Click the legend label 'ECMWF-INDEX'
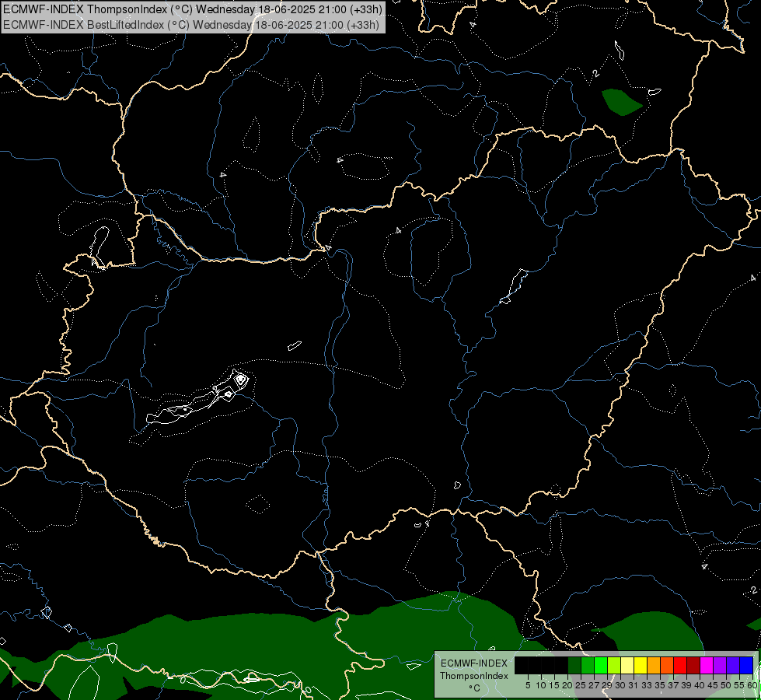Image resolution: width=761 pixels, height=700 pixels. pyautogui.click(x=474, y=663)
